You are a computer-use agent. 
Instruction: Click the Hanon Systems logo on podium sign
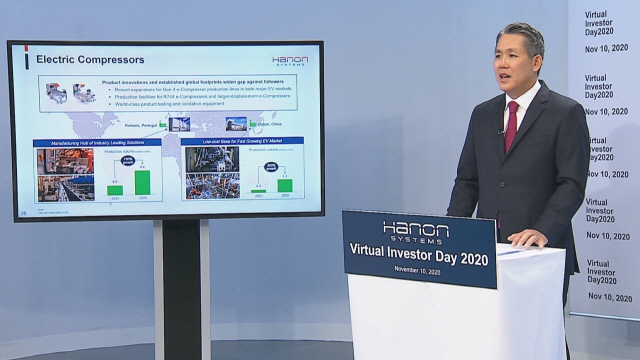(416, 232)
